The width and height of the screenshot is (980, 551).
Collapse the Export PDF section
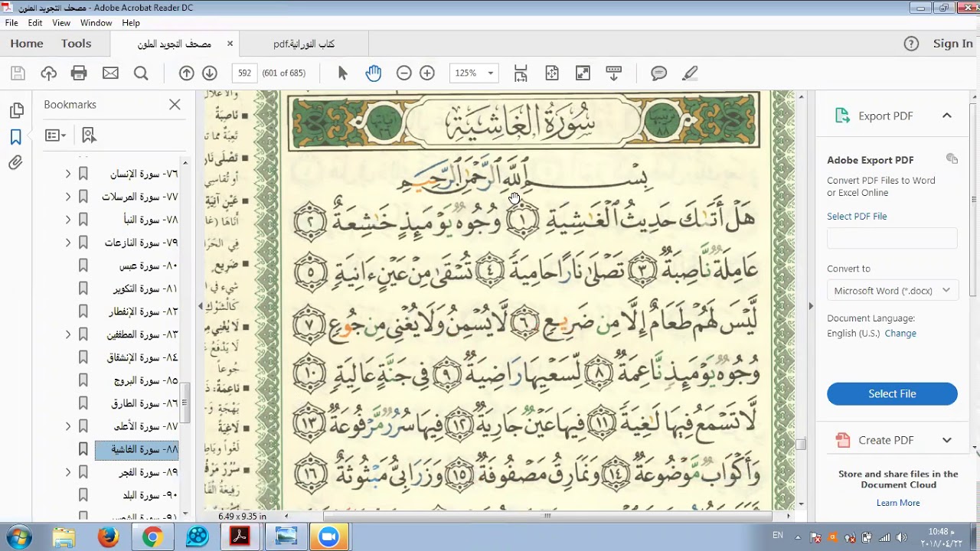click(947, 116)
